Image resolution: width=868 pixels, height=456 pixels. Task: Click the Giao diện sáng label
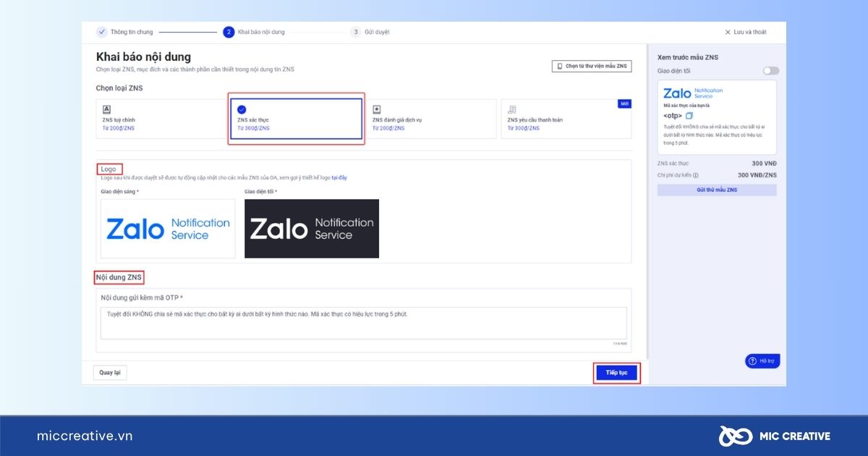tap(119, 192)
